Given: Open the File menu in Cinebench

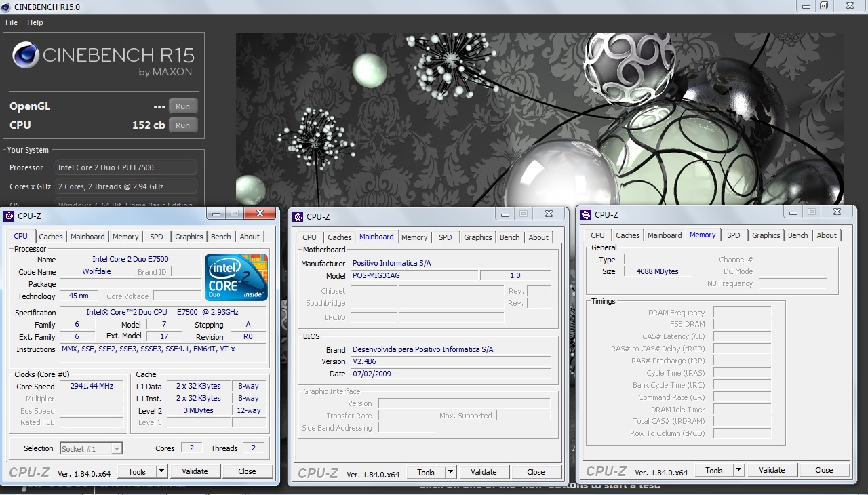Looking at the screenshot, I should point(12,22).
